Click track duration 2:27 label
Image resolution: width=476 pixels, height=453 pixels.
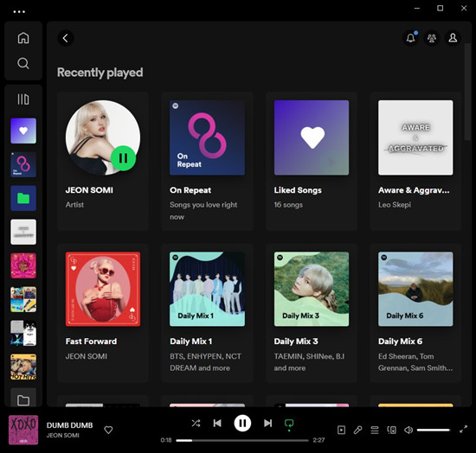click(318, 440)
